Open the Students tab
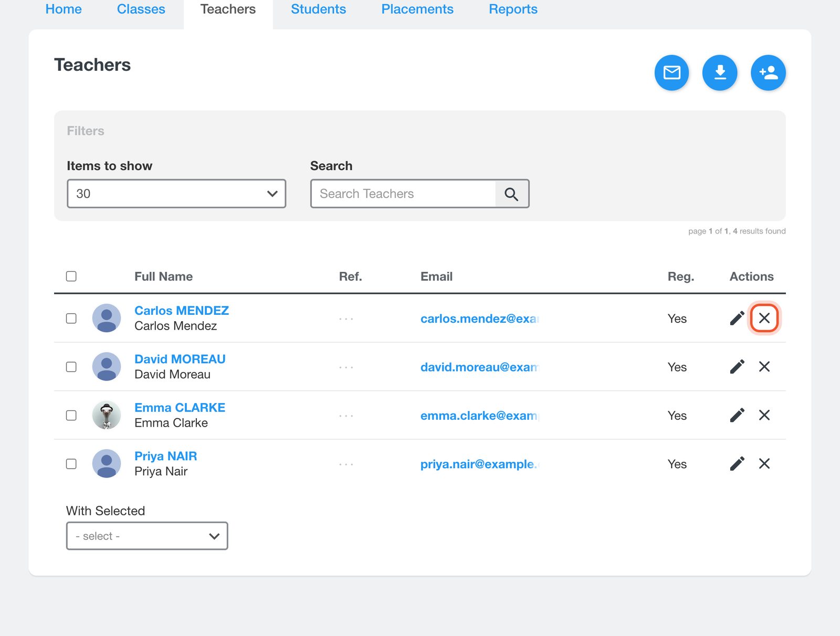The image size is (840, 636). point(318,9)
